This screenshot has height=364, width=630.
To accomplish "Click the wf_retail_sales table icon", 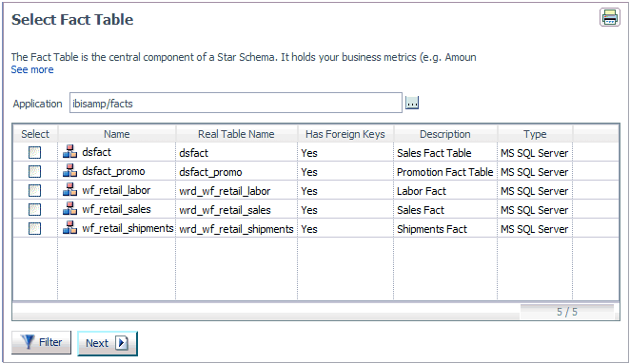I will tap(69, 209).
